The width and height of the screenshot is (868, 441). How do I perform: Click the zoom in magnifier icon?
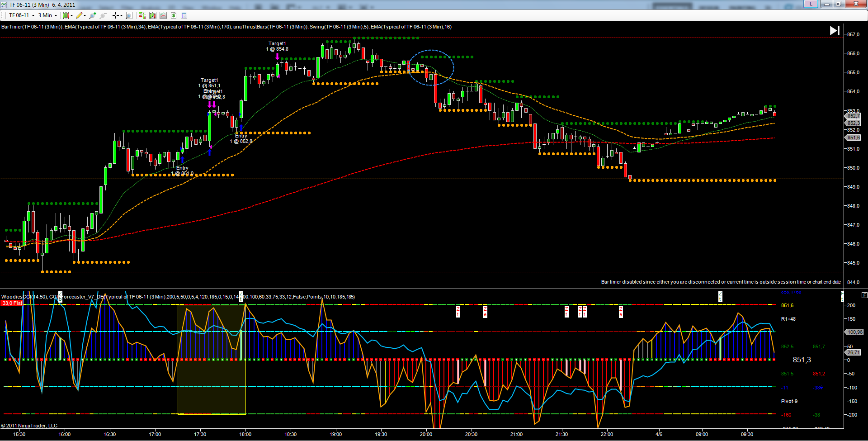pyautogui.click(x=93, y=15)
